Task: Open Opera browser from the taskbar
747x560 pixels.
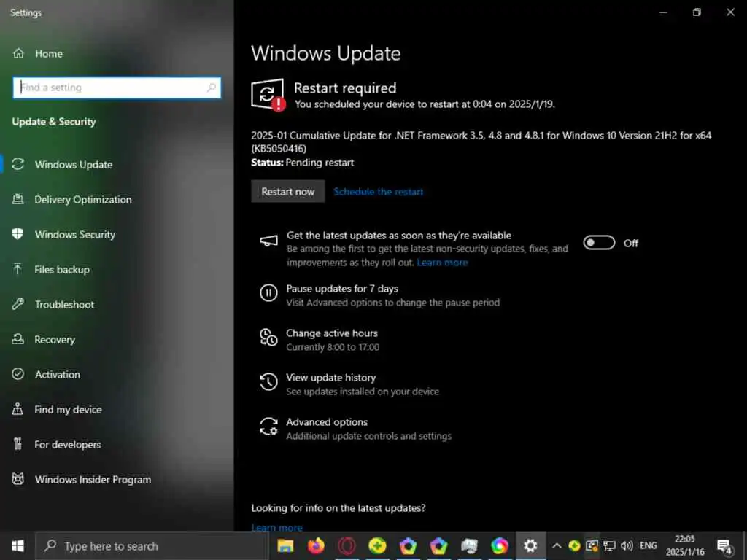Action: pyautogui.click(x=347, y=545)
